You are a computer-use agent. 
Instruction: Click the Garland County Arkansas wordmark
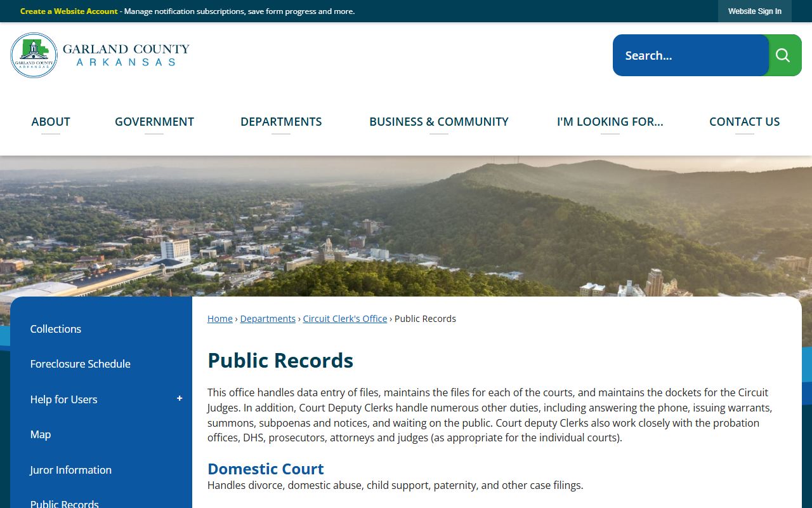126,55
